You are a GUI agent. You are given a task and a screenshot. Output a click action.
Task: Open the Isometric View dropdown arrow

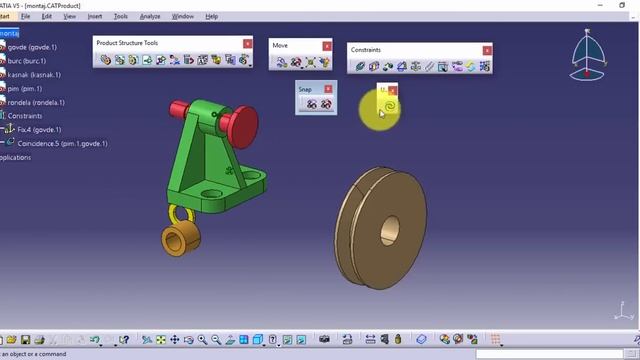pyautogui.click(x=264, y=346)
